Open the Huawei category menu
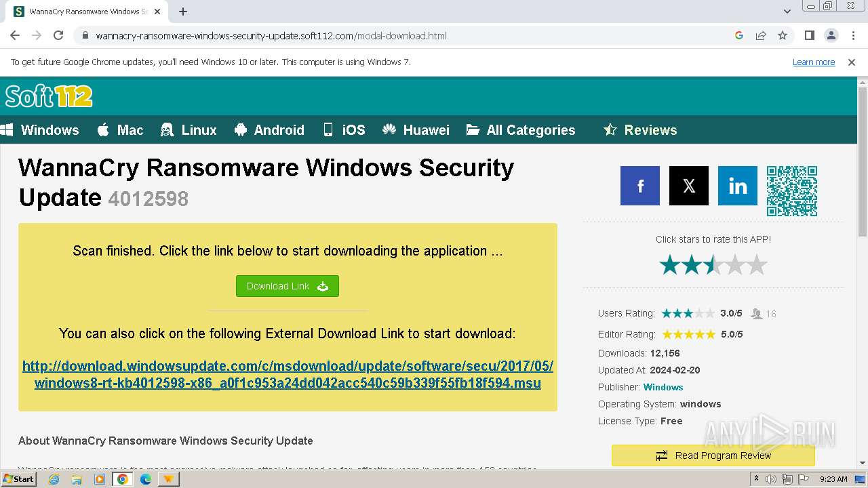 416,130
